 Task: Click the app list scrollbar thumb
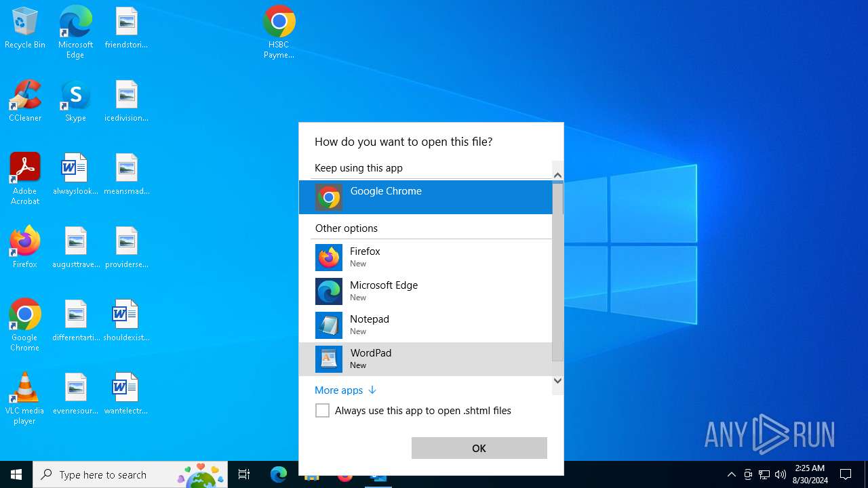558,272
